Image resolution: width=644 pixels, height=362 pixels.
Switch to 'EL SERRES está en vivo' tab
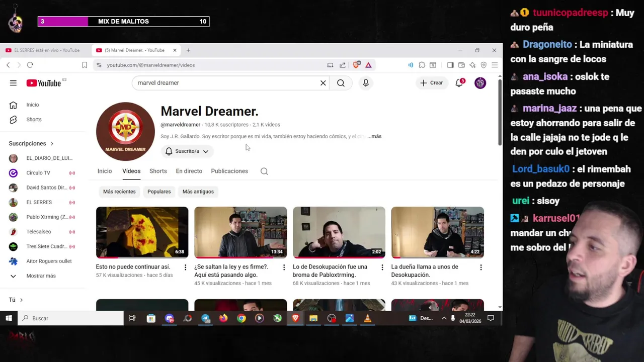pos(44,50)
